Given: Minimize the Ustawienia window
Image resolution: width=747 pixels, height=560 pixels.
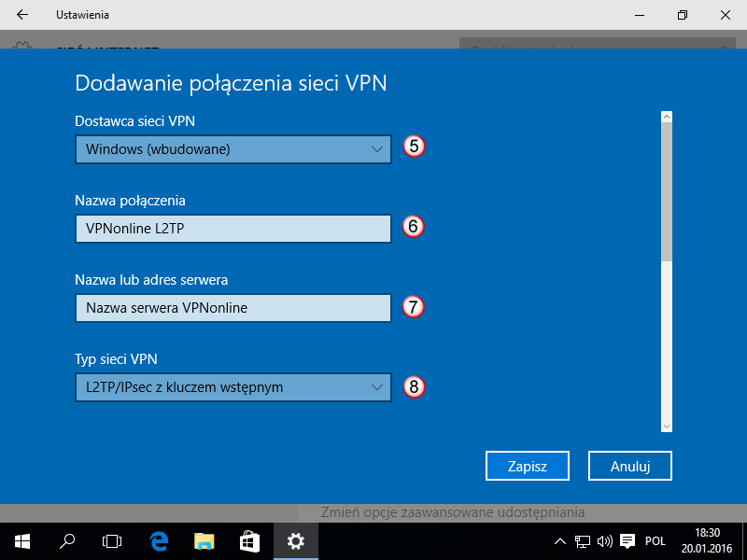Looking at the screenshot, I should [640, 15].
